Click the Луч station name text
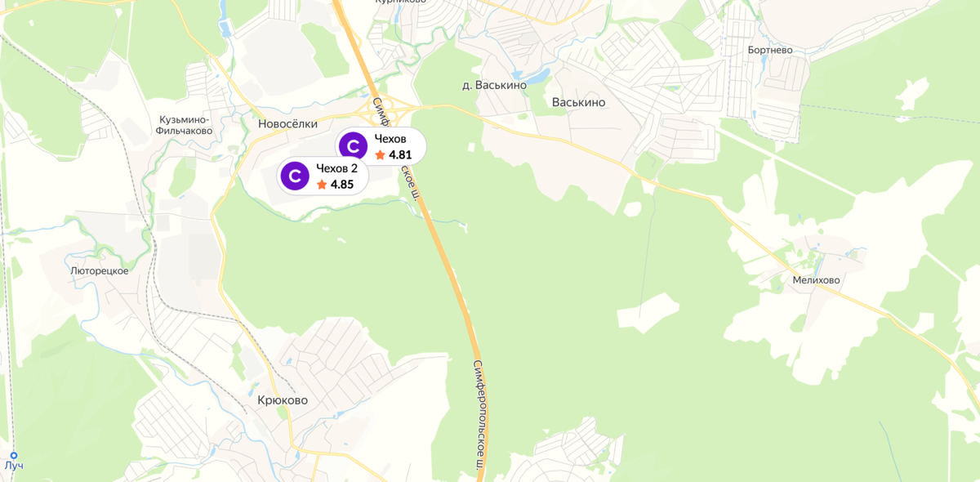 click(x=14, y=466)
